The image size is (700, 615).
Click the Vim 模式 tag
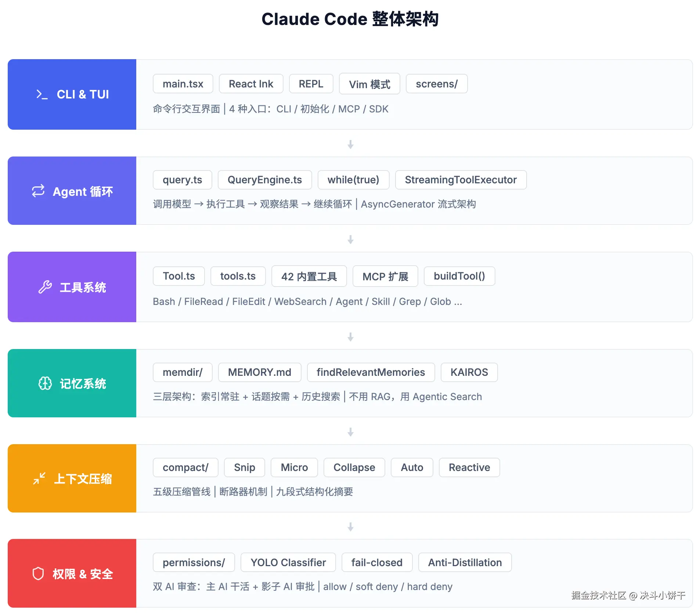(x=369, y=84)
